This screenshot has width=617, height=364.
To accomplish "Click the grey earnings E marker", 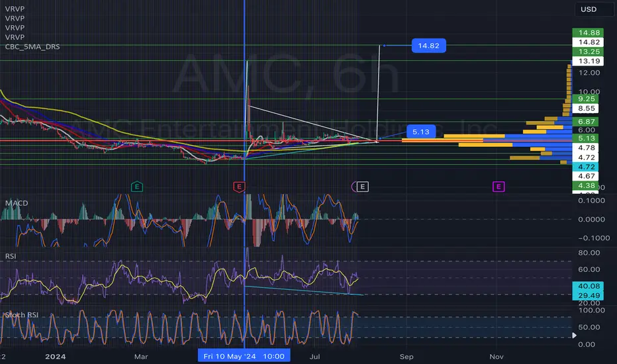I will (x=362, y=187).
